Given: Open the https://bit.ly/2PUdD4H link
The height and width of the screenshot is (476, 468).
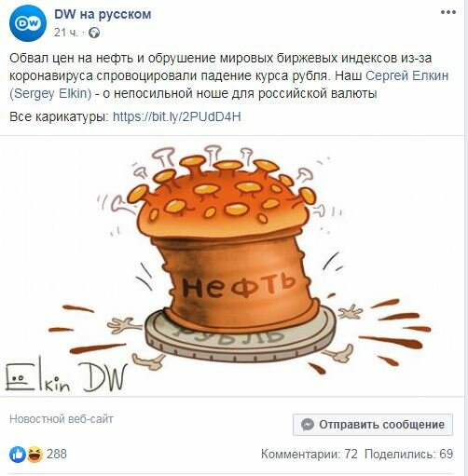Looking at the screenshot, I should (x=177, y=116).
